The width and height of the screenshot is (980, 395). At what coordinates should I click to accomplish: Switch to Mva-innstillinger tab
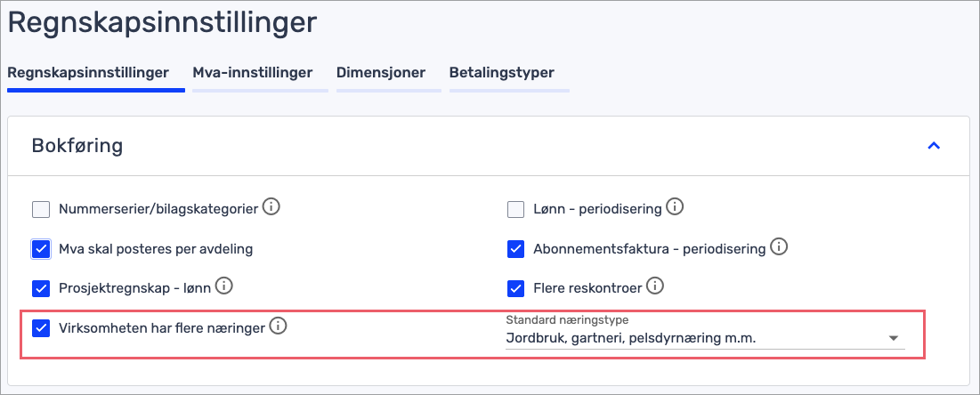point(252,73)
